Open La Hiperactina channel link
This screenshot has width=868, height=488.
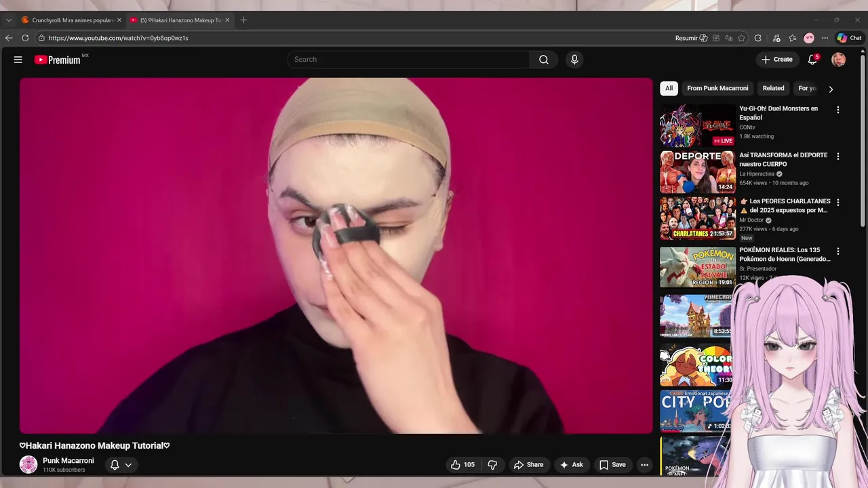[x=757, y=174]
